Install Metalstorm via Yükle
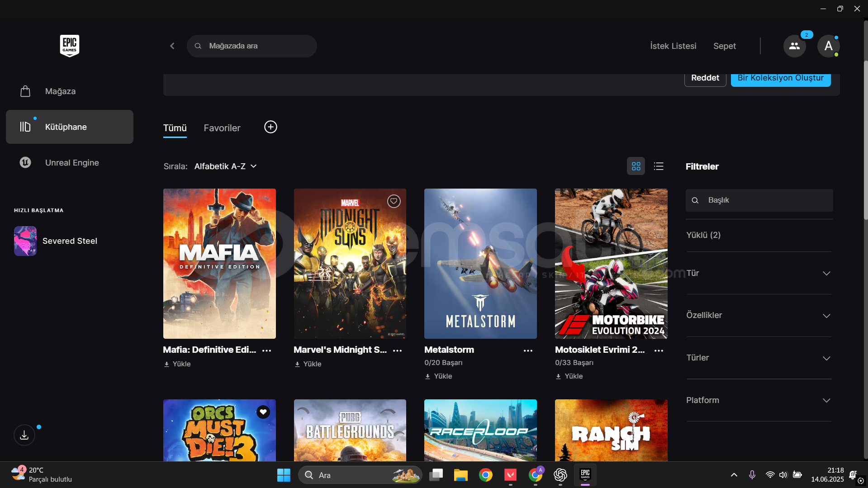 tap(439, 376)
